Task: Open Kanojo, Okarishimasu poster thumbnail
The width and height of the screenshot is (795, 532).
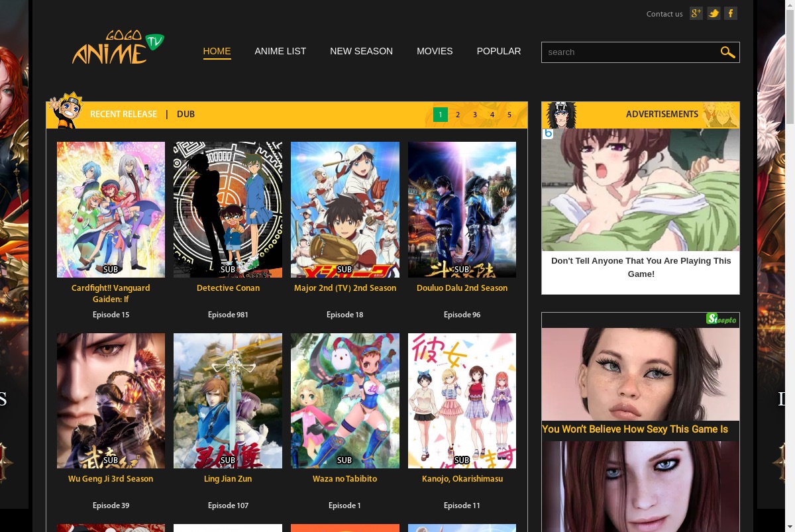Action: coord(462,401)
